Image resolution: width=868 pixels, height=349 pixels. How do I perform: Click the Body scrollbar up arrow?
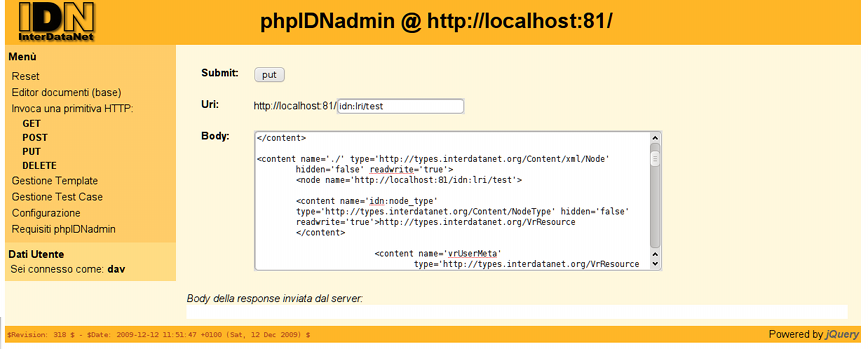tap(655, 138)
